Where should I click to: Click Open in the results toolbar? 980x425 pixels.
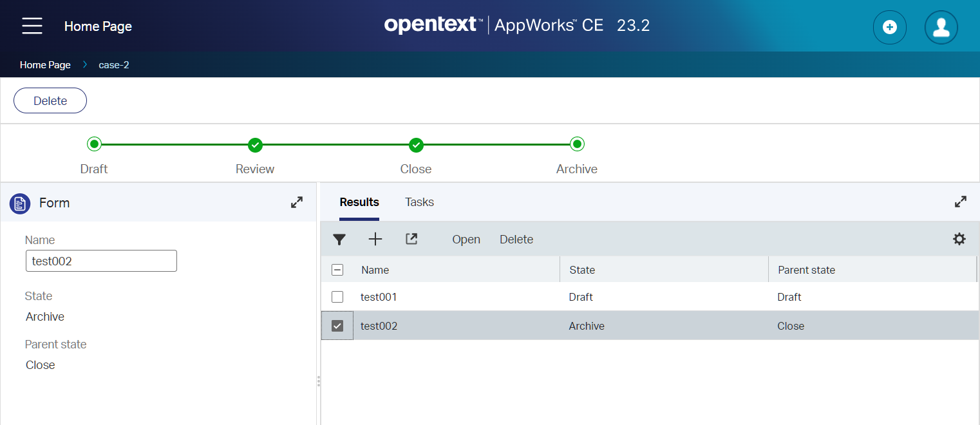point(466,240)
